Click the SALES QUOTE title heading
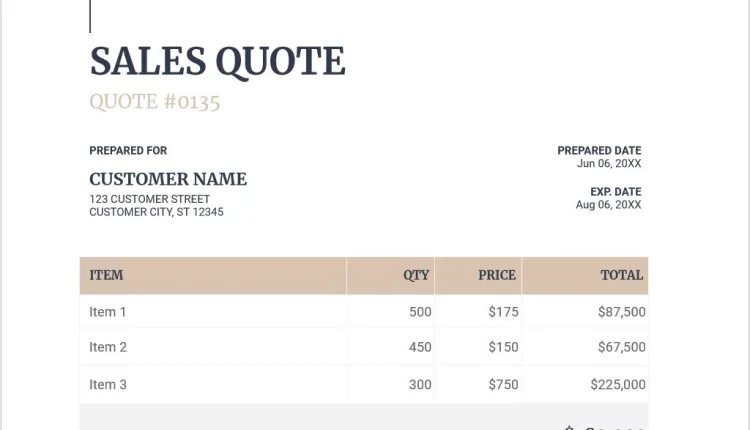 [217, 62]
